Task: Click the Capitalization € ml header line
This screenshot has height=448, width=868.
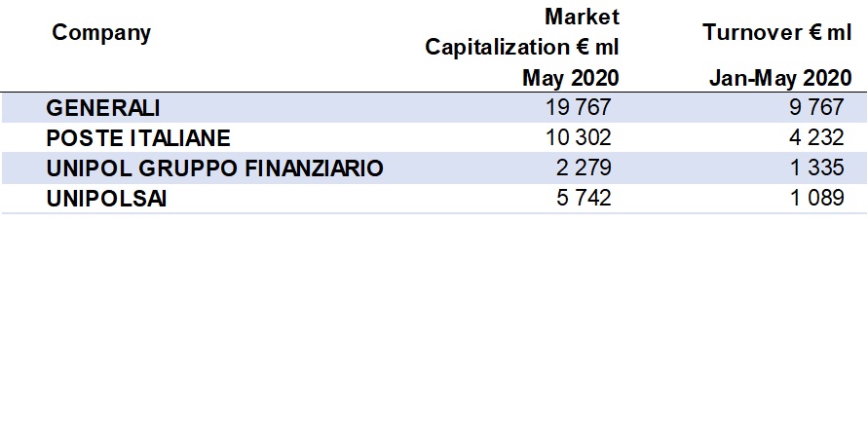Action: [x=522, y=47]
